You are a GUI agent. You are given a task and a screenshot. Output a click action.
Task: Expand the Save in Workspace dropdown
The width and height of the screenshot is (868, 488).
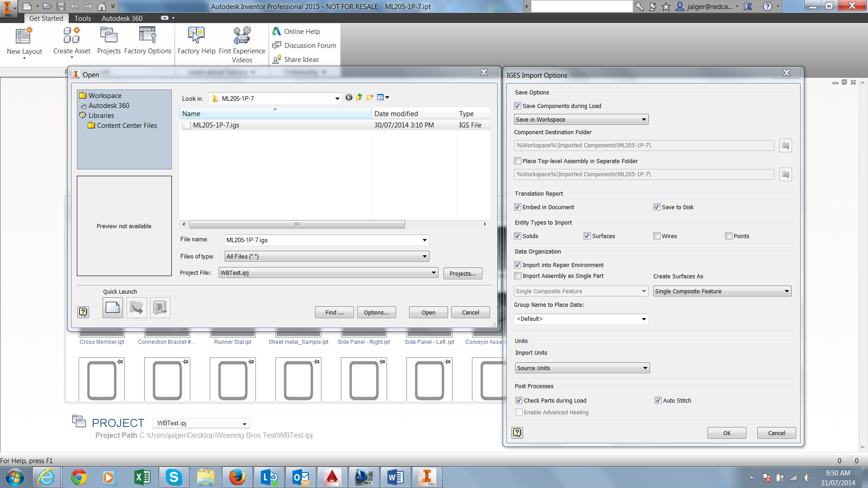pos(581,120)
